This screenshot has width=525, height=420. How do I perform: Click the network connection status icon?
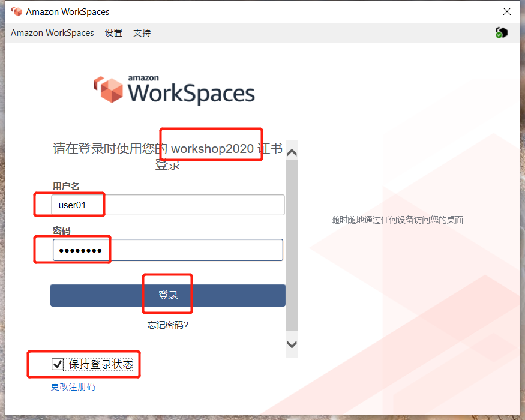(502, 33)
